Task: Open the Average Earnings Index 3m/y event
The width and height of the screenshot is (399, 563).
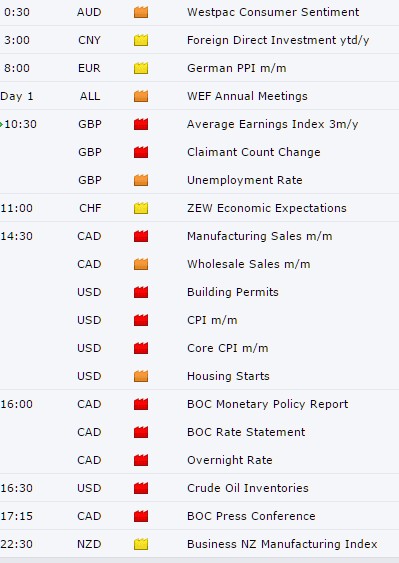Action: [272, 124]
